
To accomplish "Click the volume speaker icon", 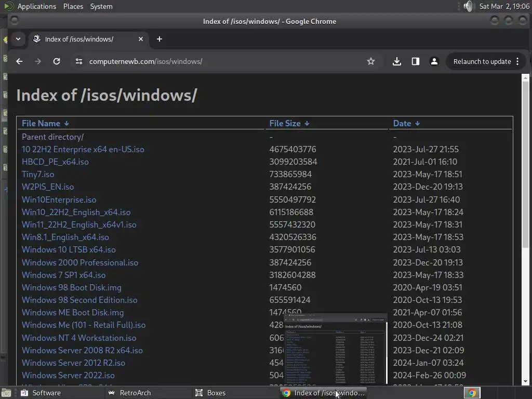I will coord(468,6).
